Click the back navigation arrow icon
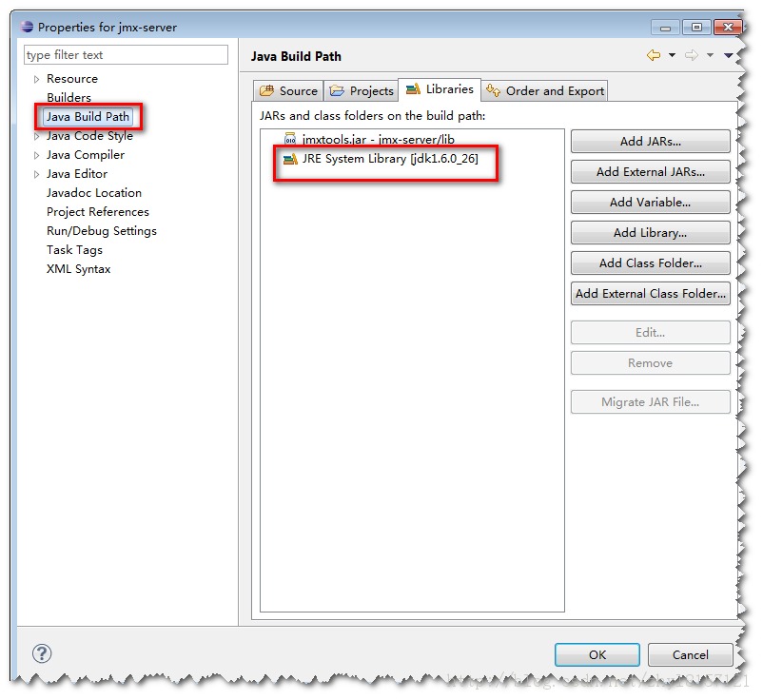Viewport: 763px width, 700px height. [654, 55]
